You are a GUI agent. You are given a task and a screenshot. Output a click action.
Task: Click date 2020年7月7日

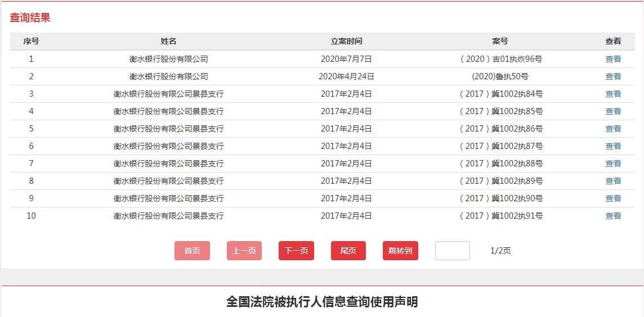click(346, 59)
